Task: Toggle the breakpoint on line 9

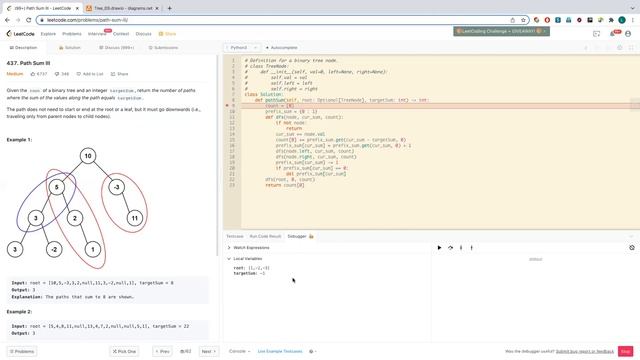Action: [227, 106]
